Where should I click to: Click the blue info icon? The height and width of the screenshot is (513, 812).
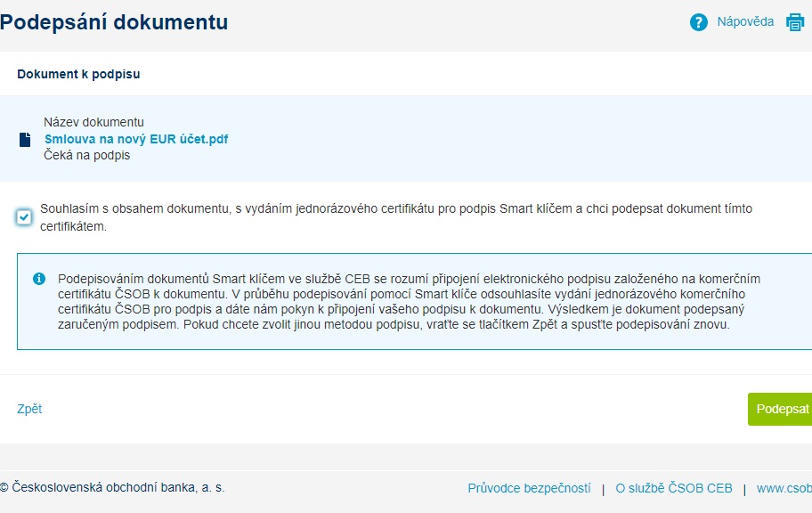[x=39, y=279]
